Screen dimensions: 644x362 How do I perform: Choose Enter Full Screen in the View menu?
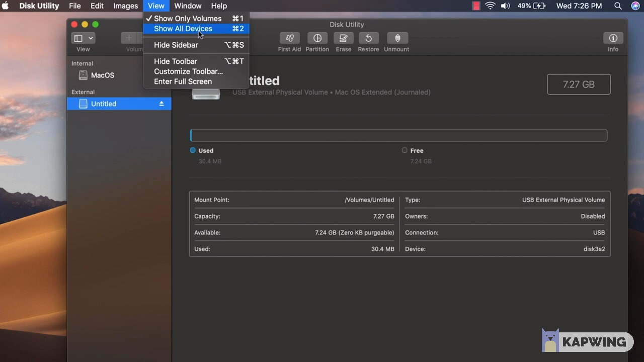point(196,81)
